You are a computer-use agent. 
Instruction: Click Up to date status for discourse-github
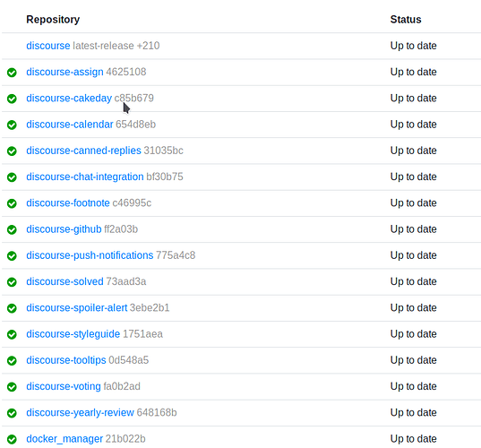(x=413, y=229)
